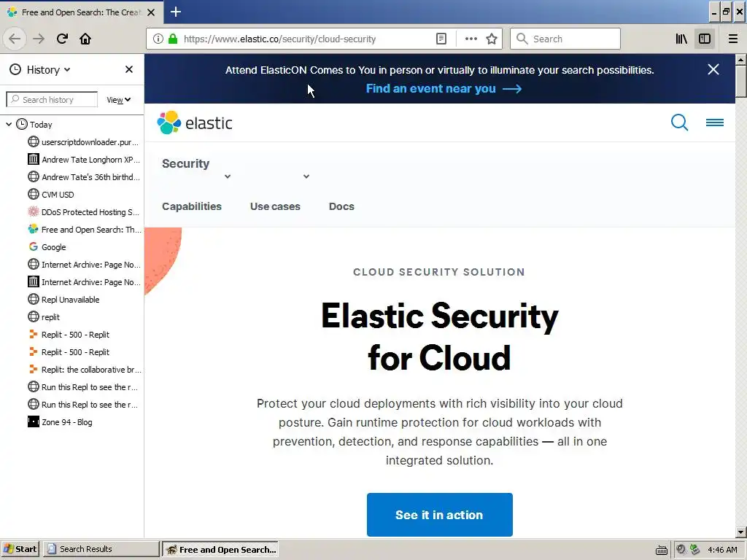Open the elastic site hamburger menu
Screen dimensions: 747x560
tap(715, 122)
